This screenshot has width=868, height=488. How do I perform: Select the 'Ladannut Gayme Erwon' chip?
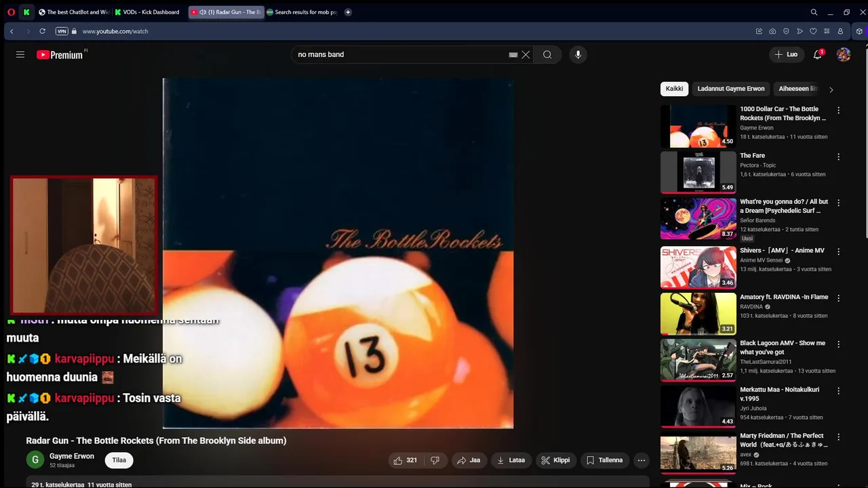(x=730, y=89)
